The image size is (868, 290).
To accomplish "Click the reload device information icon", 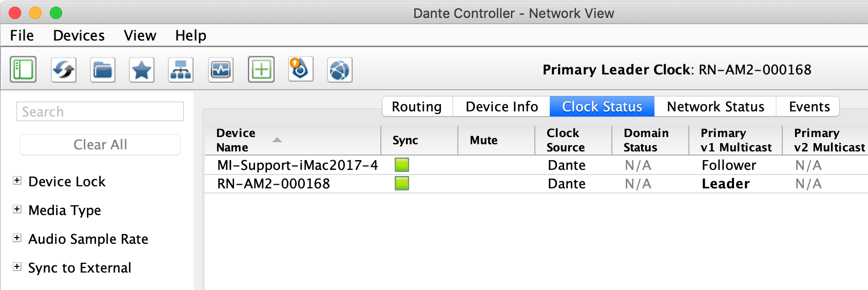I will 64,69.
